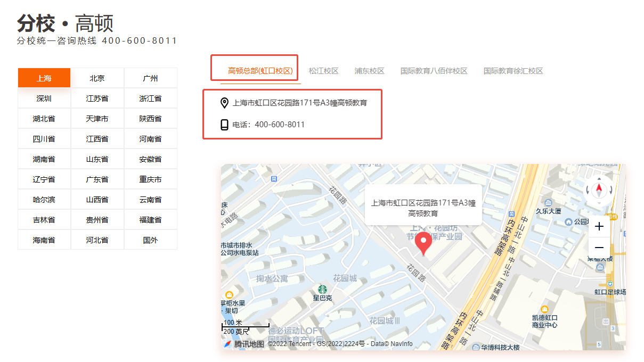Select 北京 in the city list
The image size is (644, 362).
(97, 78)
